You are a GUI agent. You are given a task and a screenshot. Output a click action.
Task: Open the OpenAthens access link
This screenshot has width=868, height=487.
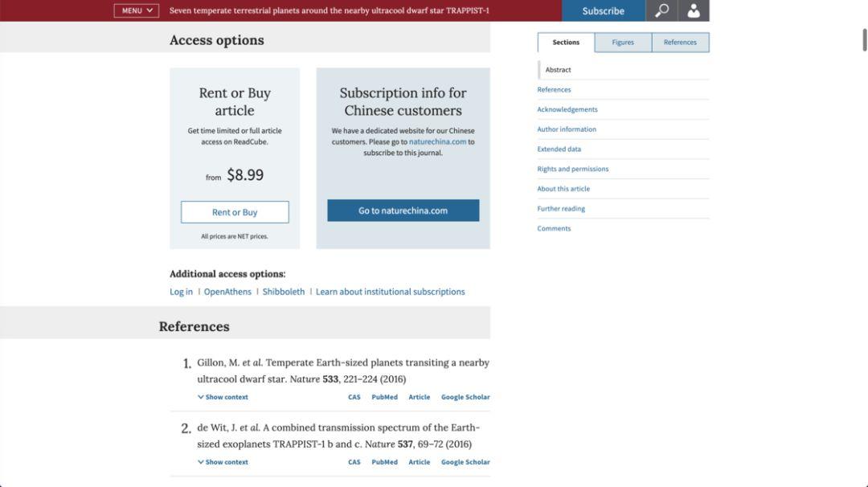(227, 292)
